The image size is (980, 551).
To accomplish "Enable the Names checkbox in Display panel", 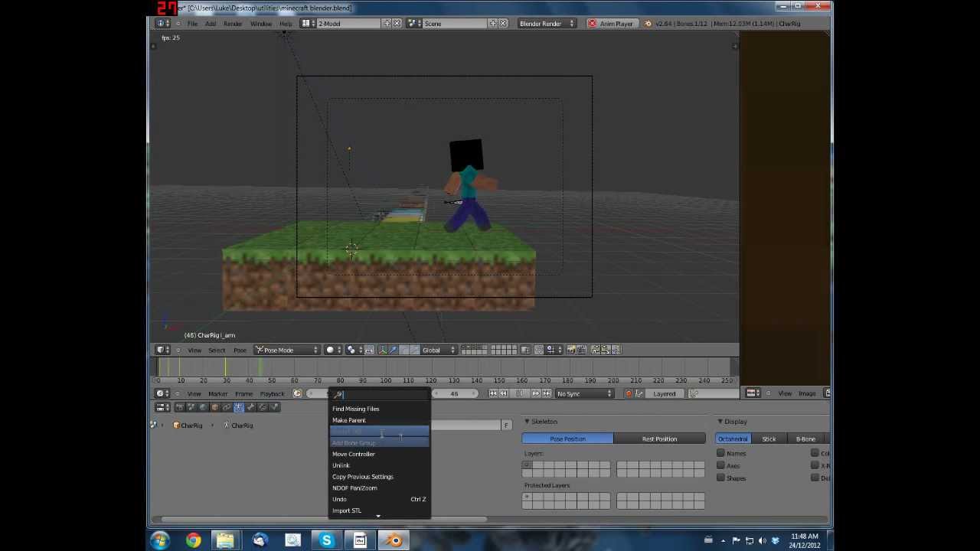I will pyautogui.click(x=720, y=453).
